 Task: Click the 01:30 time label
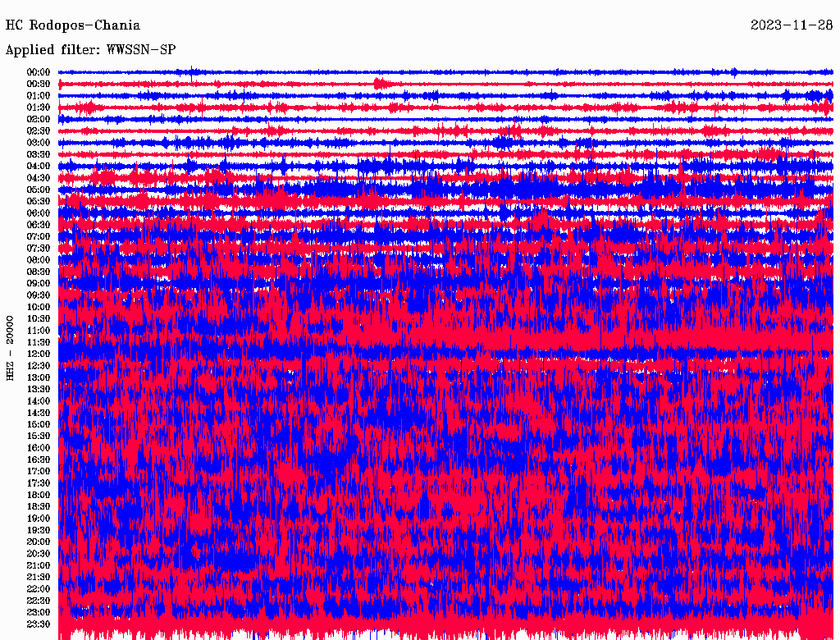pos(39,107)
